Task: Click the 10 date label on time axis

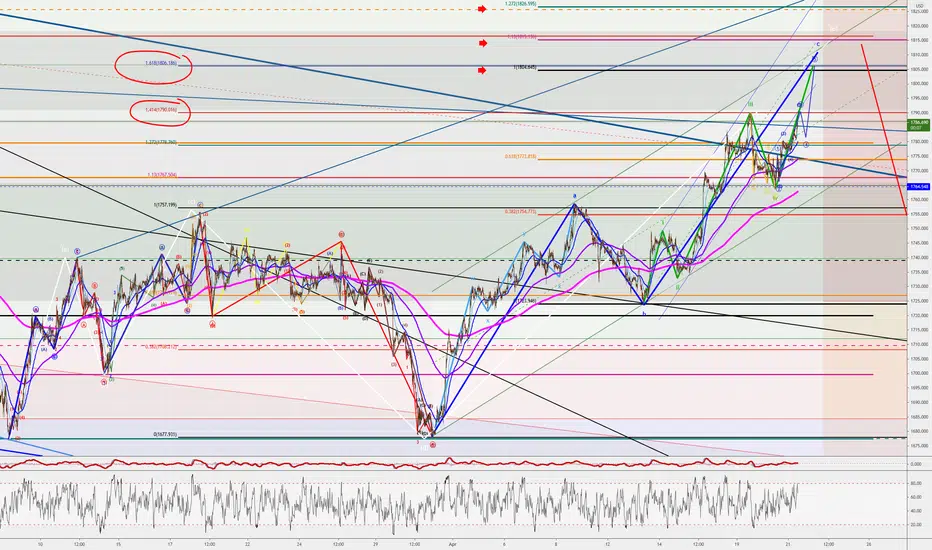Action: click(x=40, y=543)
